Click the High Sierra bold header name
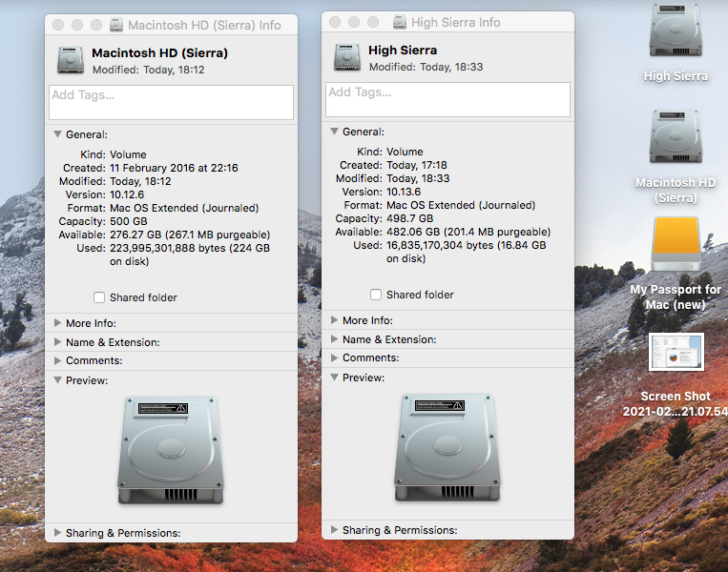This screenshot has width=728, height=572. [403, 51]
